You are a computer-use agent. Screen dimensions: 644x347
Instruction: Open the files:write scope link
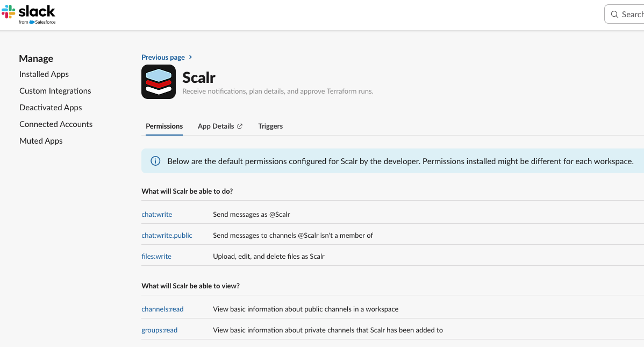(156, 256)
